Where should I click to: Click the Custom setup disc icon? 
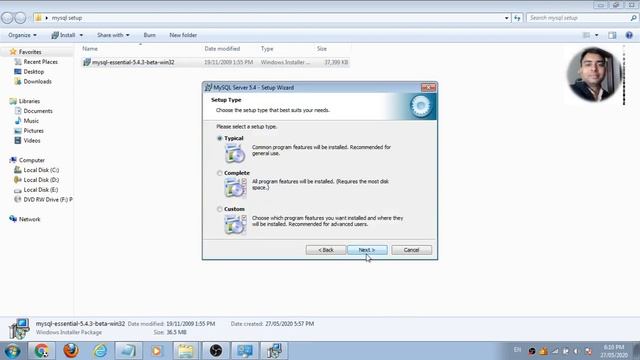pos(235,224)
